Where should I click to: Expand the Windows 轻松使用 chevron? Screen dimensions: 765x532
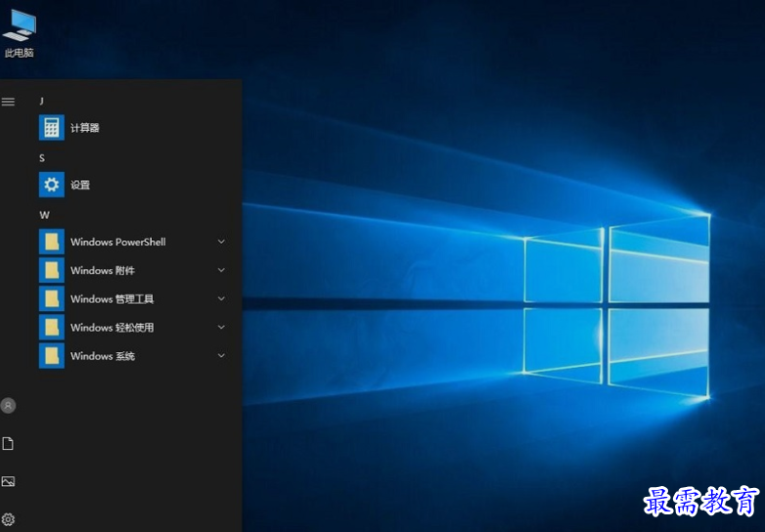221,328
